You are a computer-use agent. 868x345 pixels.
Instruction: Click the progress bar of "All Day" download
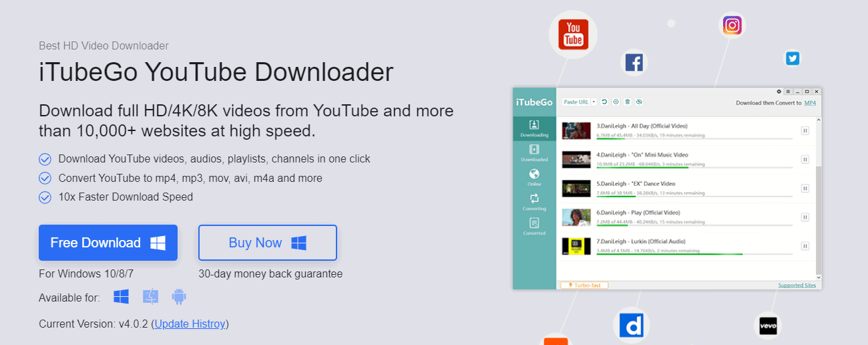click(694, 139)
